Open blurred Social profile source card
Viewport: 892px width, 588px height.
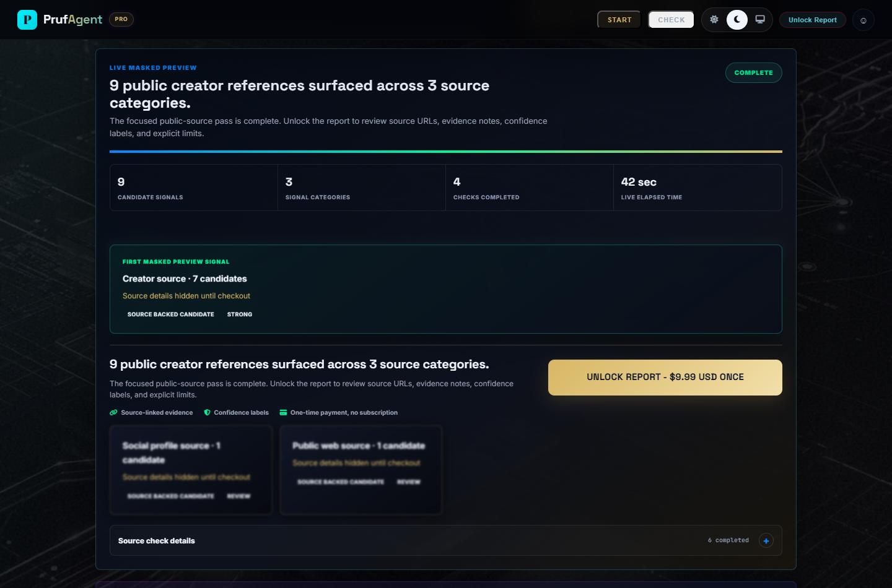tap(191, 470)
